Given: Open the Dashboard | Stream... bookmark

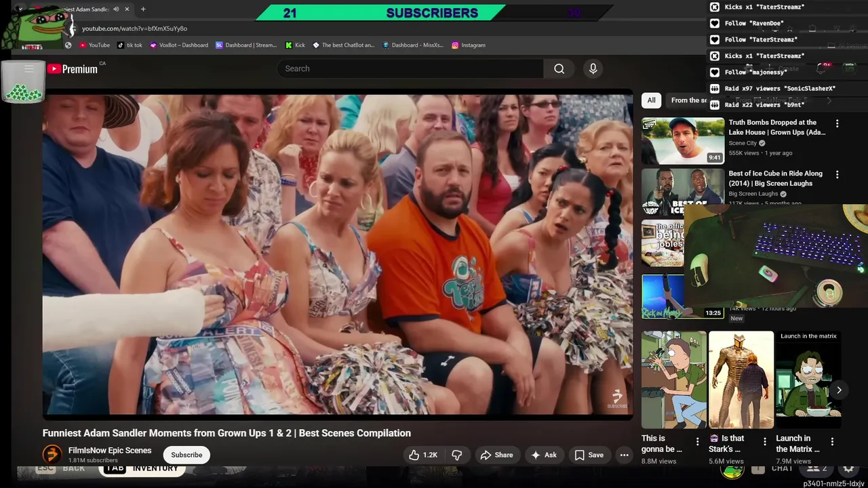Looking at the screenshot, I should coord(246,45).
